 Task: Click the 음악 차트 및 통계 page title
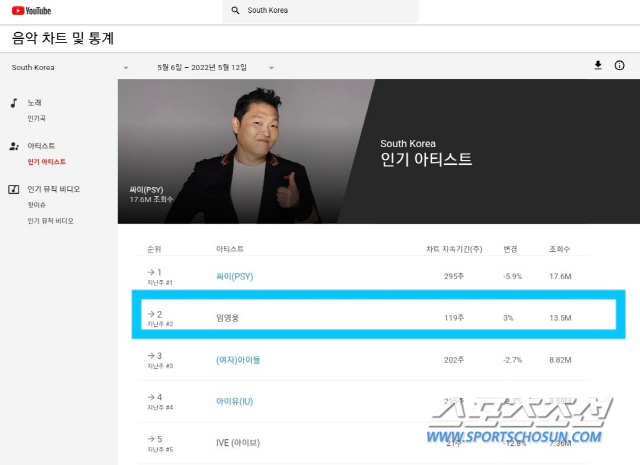62,38
